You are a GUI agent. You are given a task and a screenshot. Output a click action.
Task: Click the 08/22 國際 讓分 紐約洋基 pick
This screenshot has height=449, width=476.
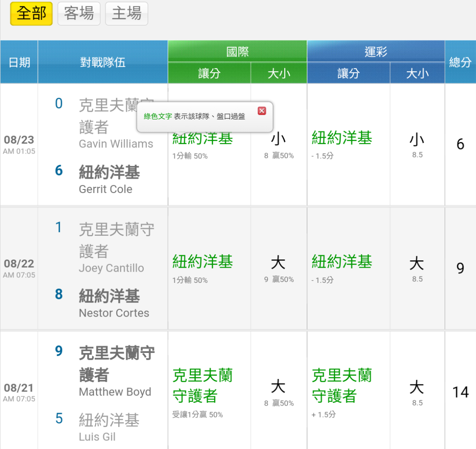coord(203,261)
